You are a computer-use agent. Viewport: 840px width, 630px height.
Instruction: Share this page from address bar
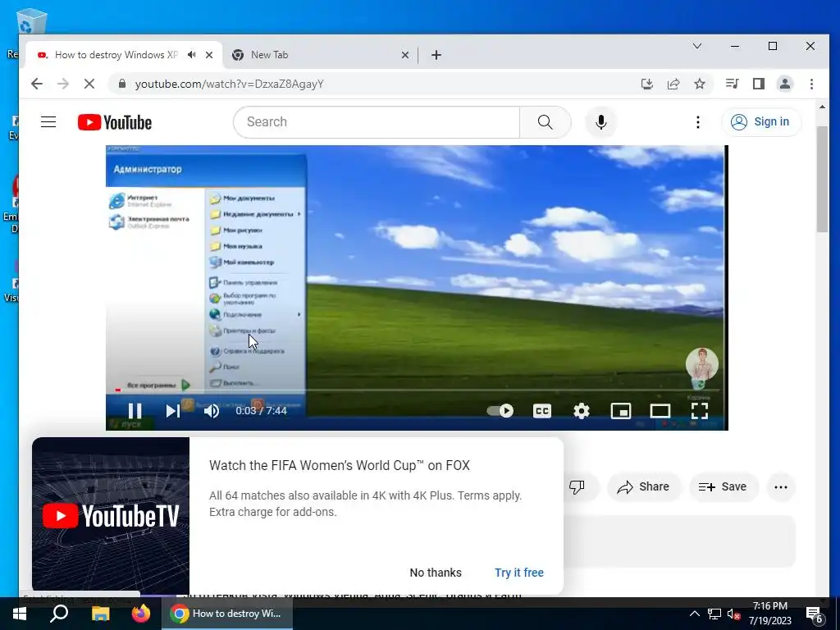tap(673, 84)
